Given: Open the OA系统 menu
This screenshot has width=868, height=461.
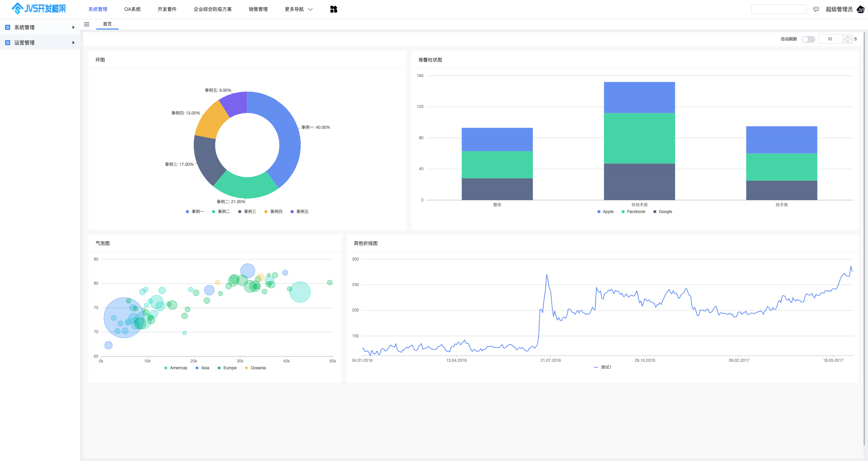Looking at the screenshot, I should [x=132, y=9].
